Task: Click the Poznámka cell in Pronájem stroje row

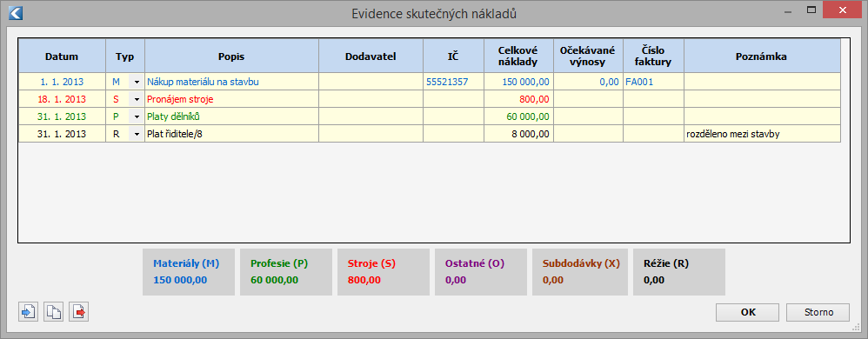Action: coord(762,100)
